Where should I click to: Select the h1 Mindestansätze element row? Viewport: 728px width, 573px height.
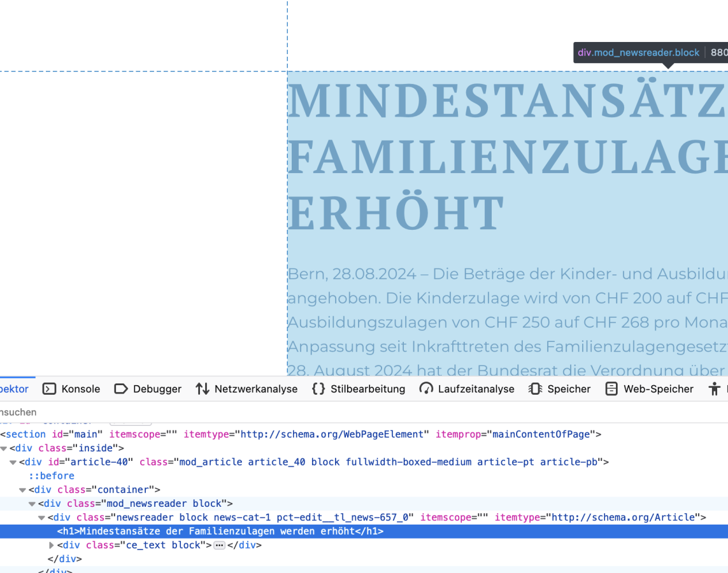tap(220, 532)
